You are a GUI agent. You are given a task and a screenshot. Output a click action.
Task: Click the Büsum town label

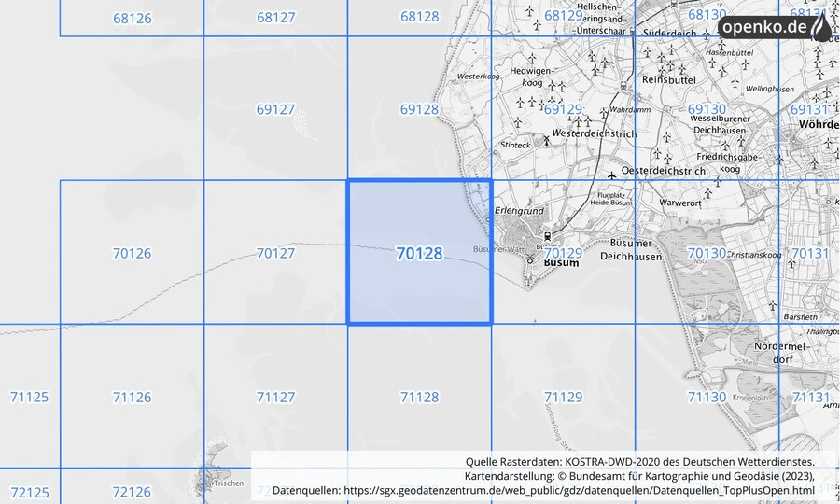pyautogui.click(x=561, y=263)
